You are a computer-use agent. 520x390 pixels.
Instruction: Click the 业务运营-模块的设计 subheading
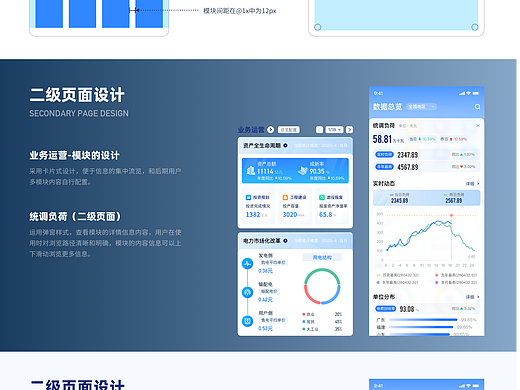(74, 155)
